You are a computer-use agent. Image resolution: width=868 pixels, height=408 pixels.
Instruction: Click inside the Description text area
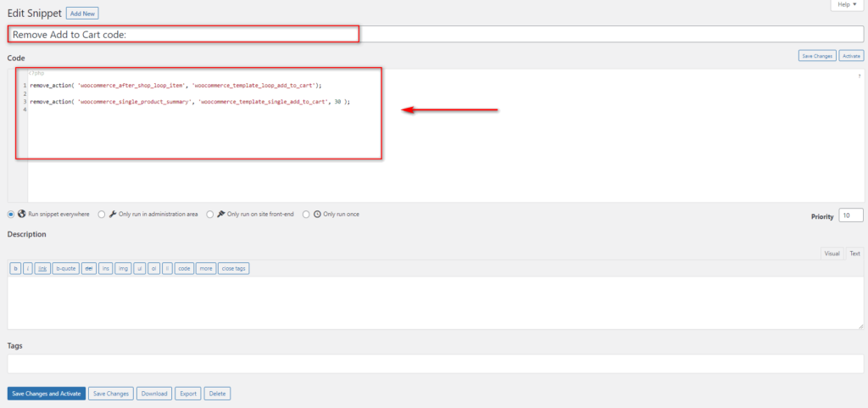pos(435,303)
